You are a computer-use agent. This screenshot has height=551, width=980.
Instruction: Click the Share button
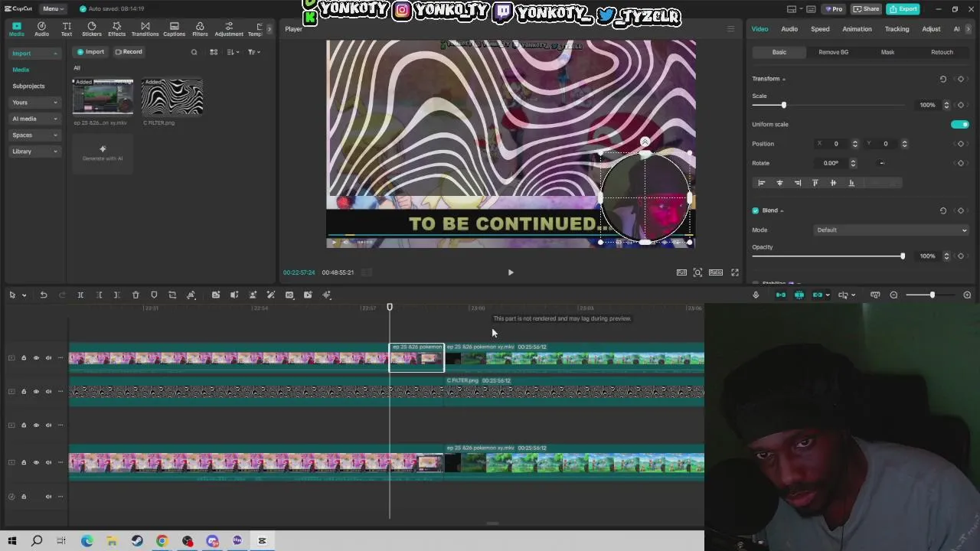867,8
